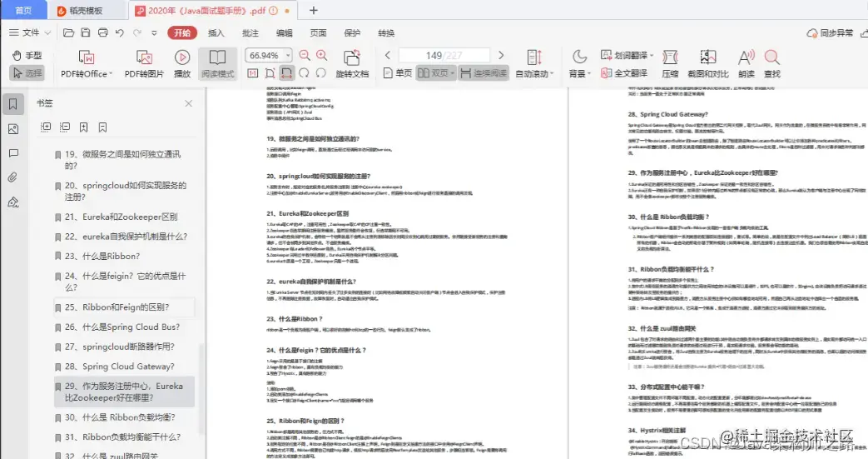Go to next page arrow
Viewport: 868px width, 459px height.
click(x=501, y=56)
